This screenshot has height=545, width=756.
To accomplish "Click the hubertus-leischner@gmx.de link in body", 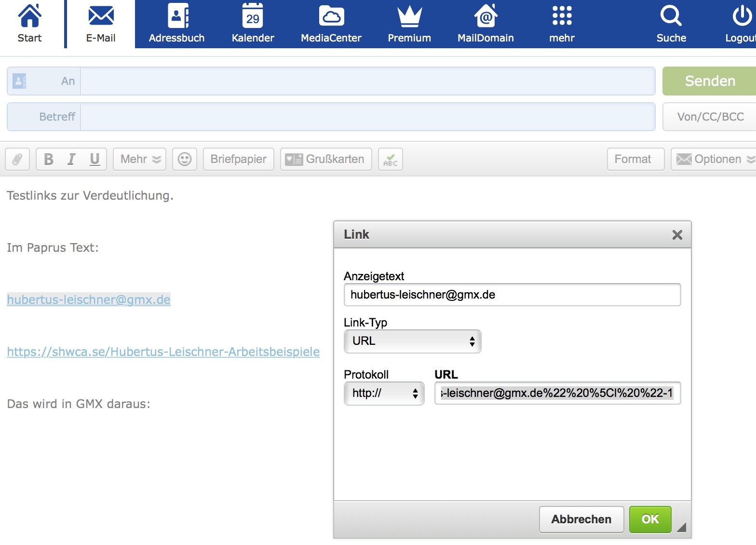I will [89, 300].
